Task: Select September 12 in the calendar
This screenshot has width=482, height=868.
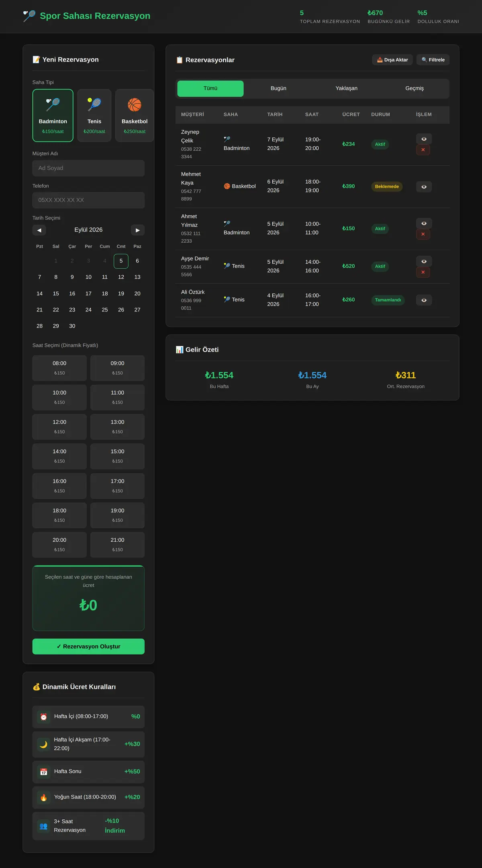Action: (121, 277)
